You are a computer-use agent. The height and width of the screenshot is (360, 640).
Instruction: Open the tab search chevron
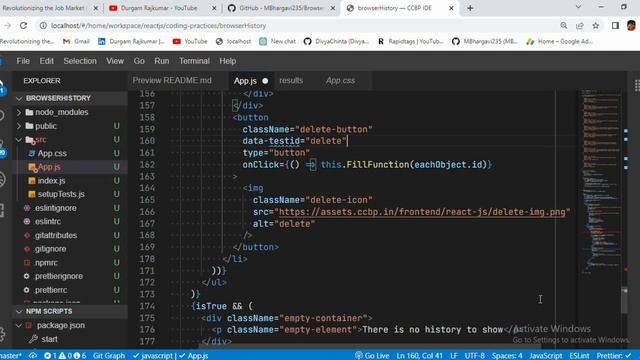[x=578, y=7]
